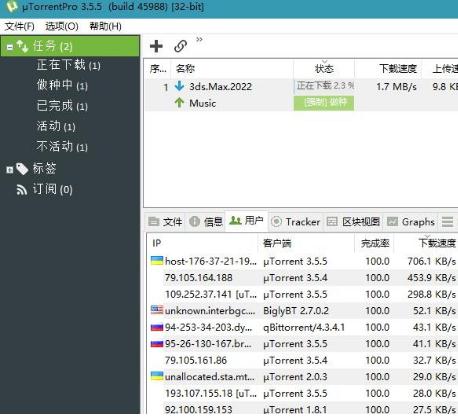Image resolution: width=458 pixels, height=417 pixels.
Task: Click the flag icon of 94-253-34-203.dy...
Action: tap(157, 327)
